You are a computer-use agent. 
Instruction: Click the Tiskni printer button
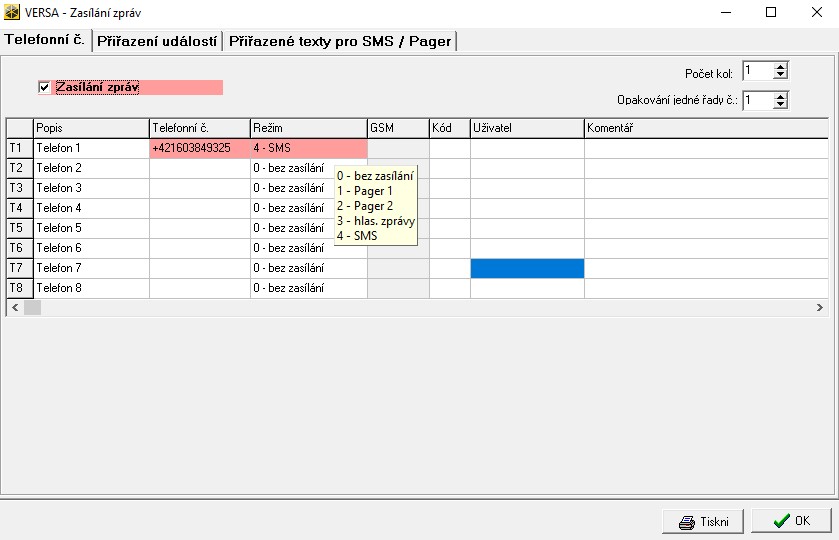pyautogui.click(x=702, y=521)
